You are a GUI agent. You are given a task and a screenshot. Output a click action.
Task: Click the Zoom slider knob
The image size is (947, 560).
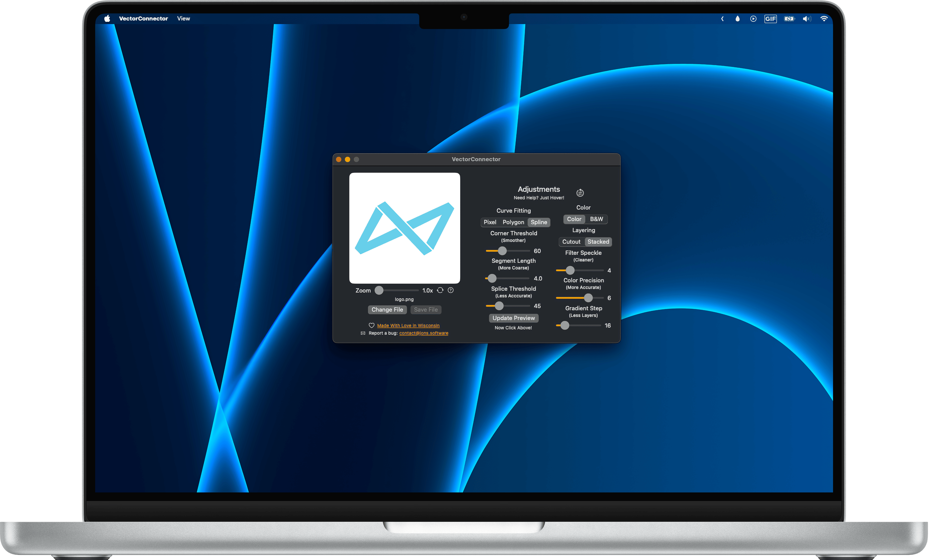[x=379, y=290]
